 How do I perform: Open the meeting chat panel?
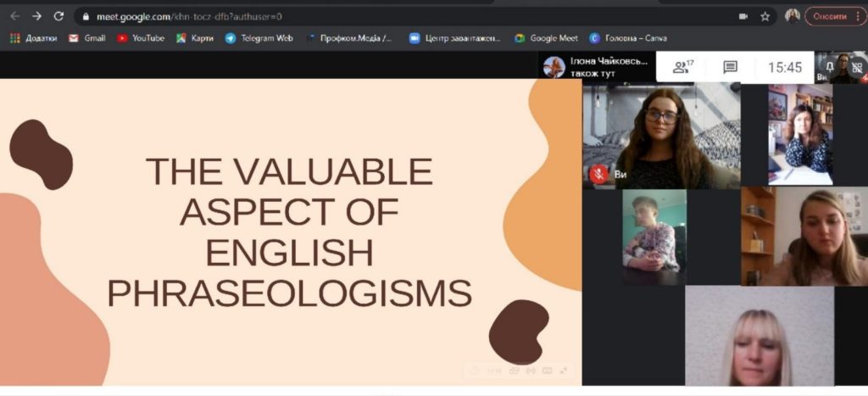730,68
